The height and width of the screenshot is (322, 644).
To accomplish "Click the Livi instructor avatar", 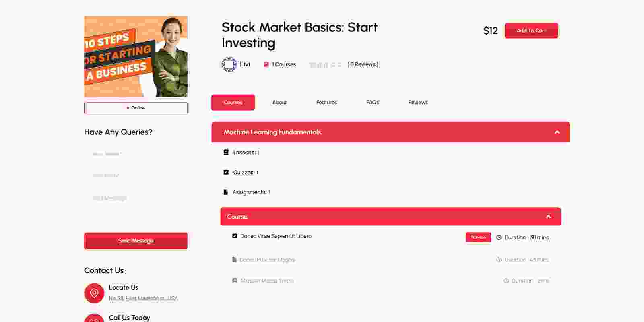I will (x=229, y=64).
